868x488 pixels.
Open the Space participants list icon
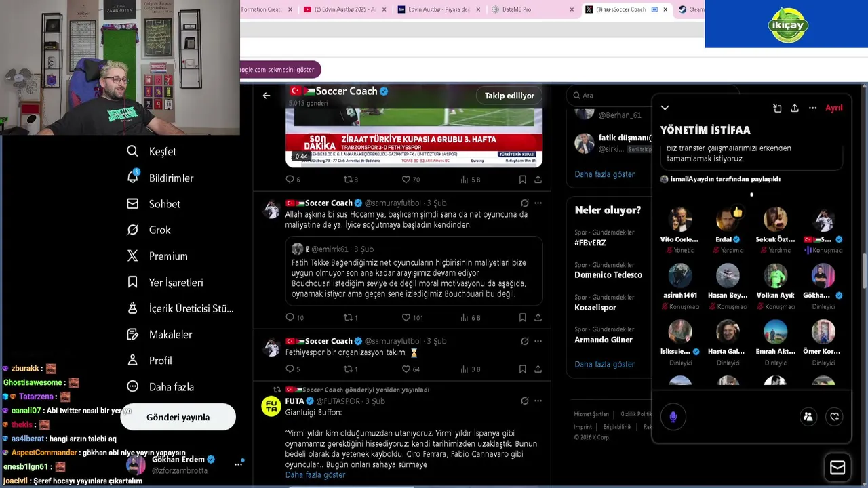click(808, 417)
